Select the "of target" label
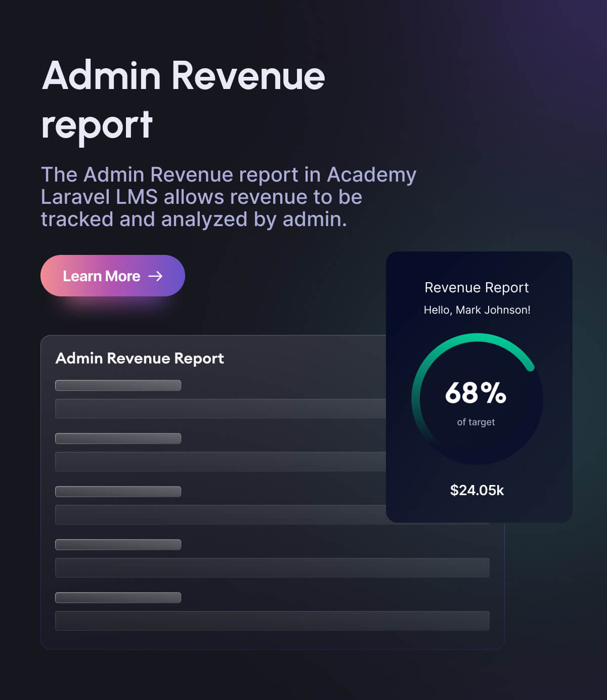The height and width of the screenshot is (700, 607). [x=476, y=422]
